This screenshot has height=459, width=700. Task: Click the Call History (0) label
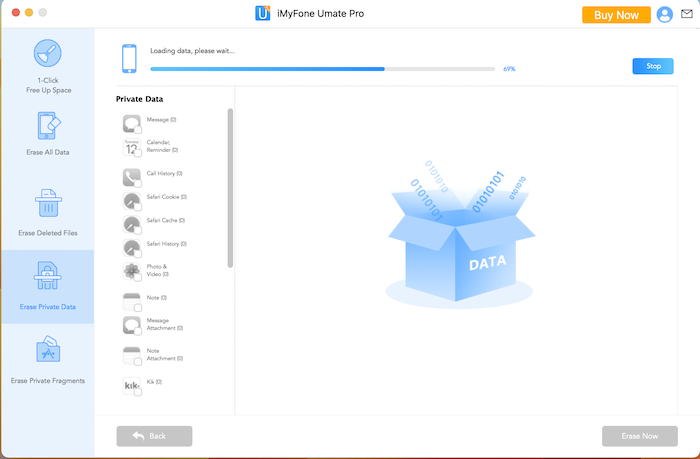[x=164, y=173]
